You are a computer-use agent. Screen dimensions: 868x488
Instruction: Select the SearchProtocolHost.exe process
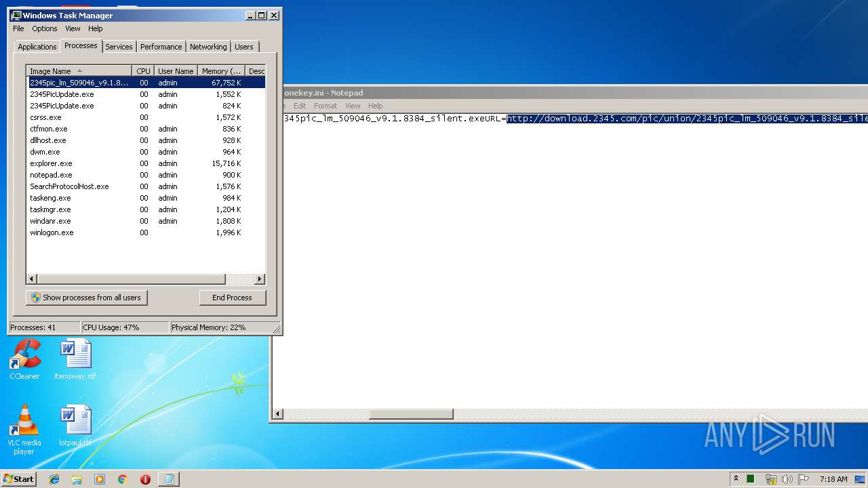point(146,186)
